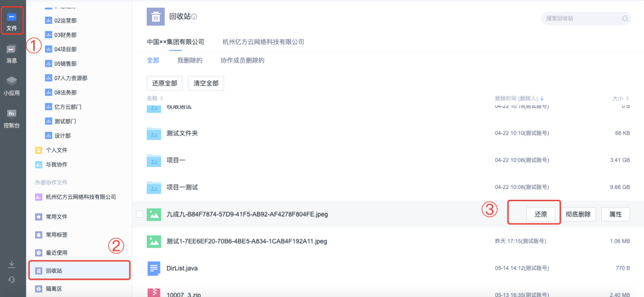
Task: Permanently delete via 彻底删除 button
Action: (578, 214)
